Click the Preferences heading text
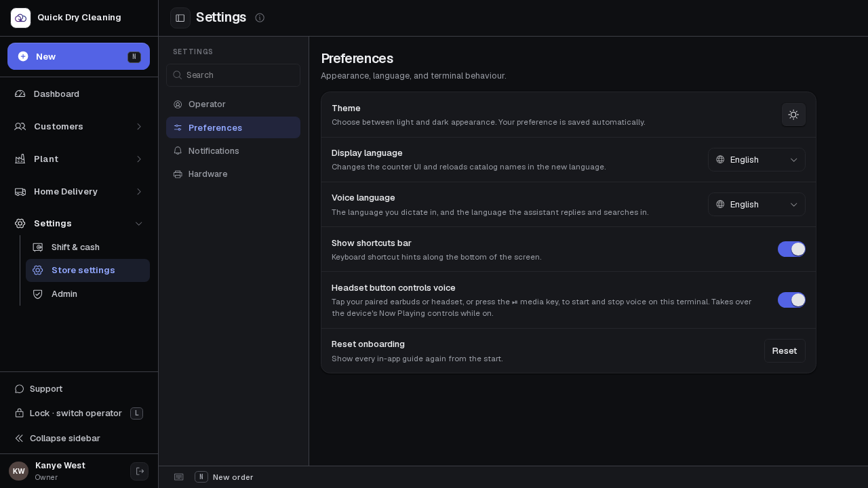The height and width of the screenshot is (488, 868). point(357,58)
